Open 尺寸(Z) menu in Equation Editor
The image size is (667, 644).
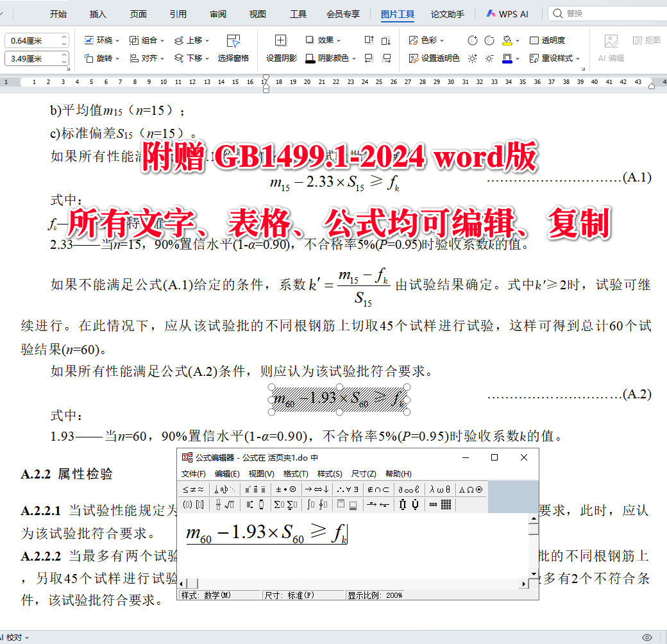point(364,474)
